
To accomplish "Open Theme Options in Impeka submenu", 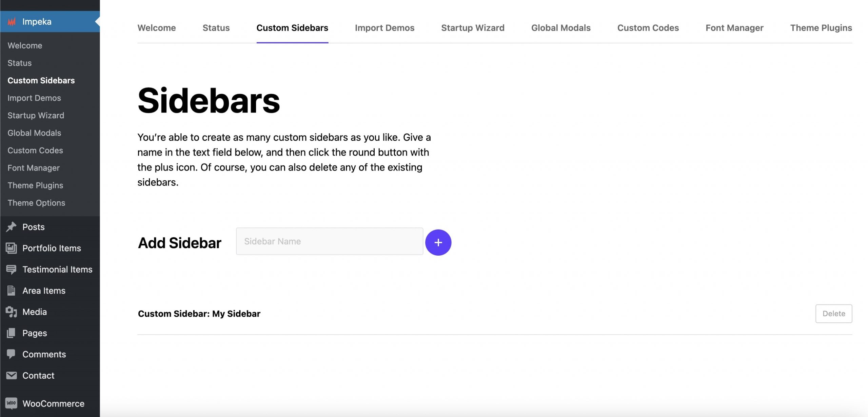I will pos(36,203).
